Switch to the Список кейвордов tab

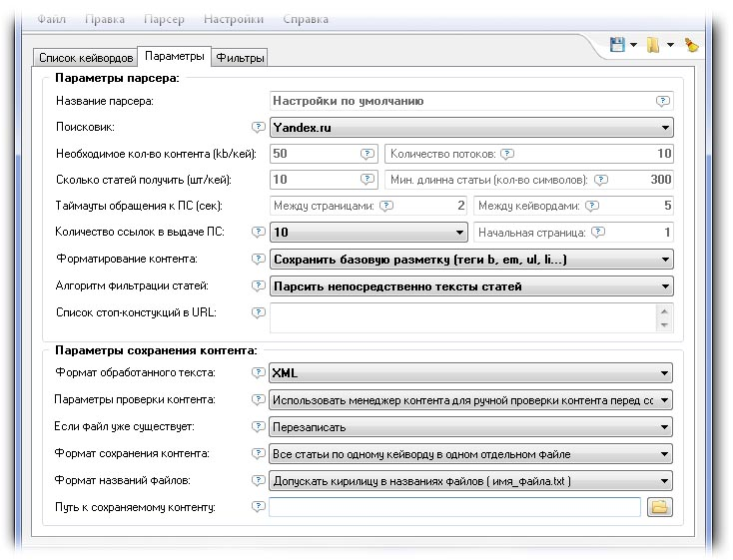[x=85, y=58]
